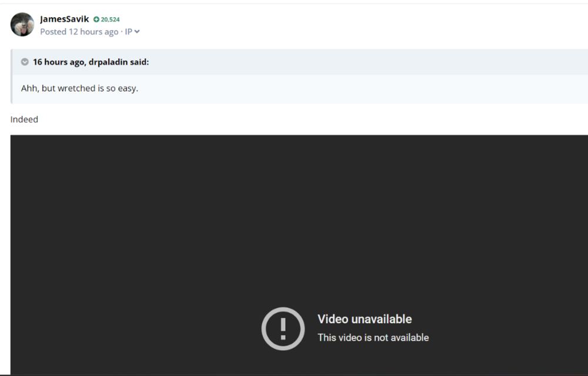Click the 'Video unavailable' heading

click(365, 319)
